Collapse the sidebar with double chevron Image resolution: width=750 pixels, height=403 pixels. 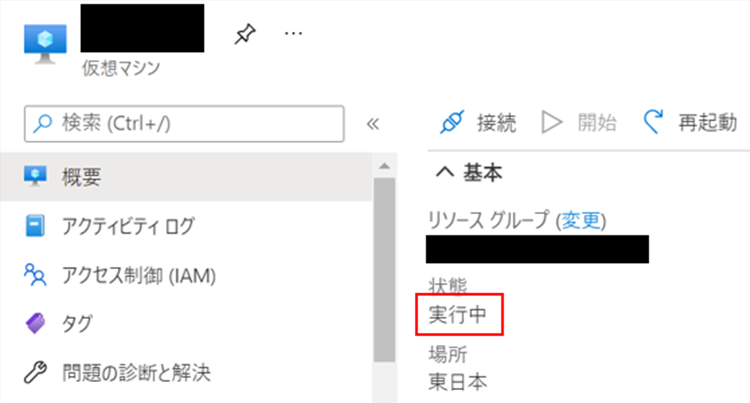[373, 124]
